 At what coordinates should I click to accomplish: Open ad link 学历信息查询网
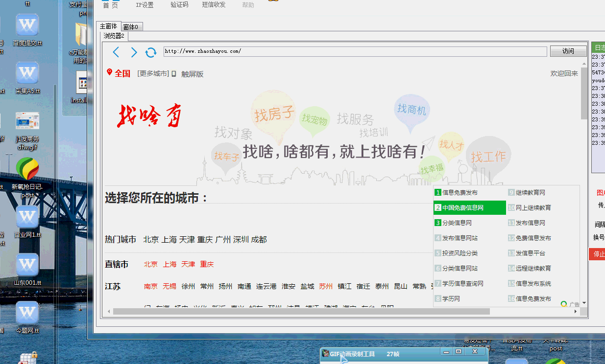click(463, 284)
